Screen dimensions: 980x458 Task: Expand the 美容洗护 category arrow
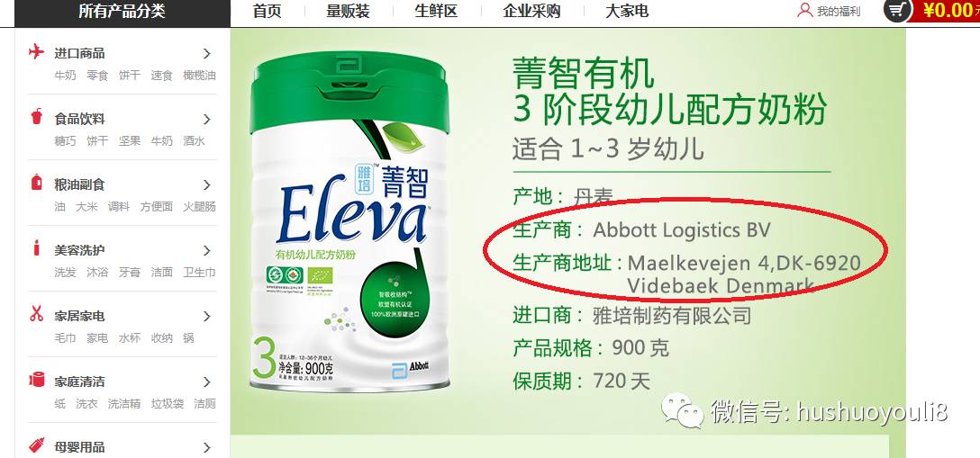click(x=207, y=250)
